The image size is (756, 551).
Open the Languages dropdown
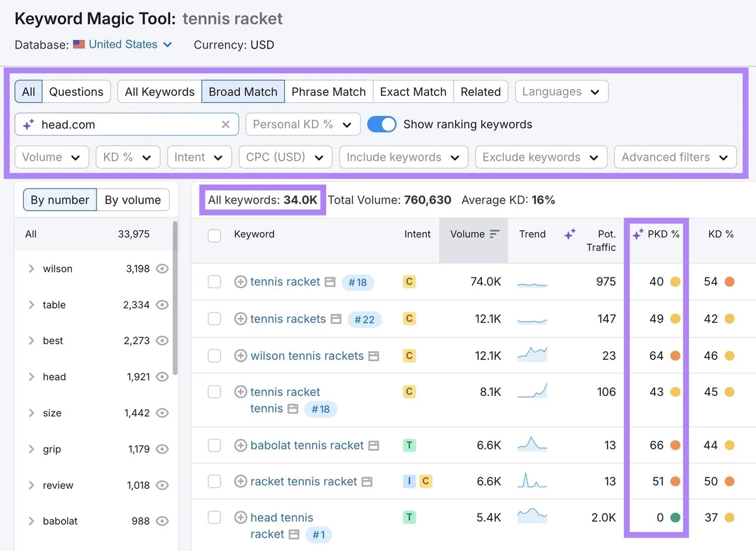[x=561, y=91]
